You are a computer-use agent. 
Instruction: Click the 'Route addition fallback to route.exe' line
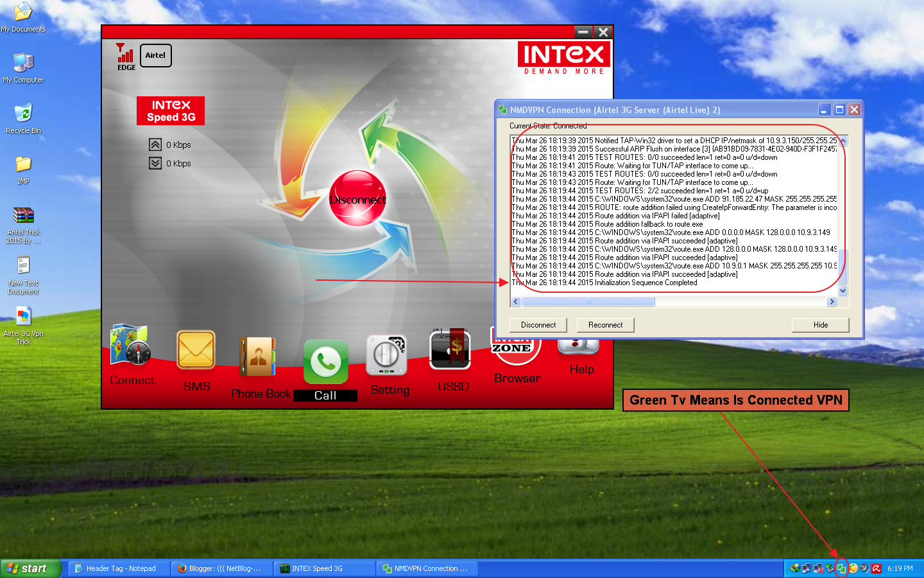[607, 224]
